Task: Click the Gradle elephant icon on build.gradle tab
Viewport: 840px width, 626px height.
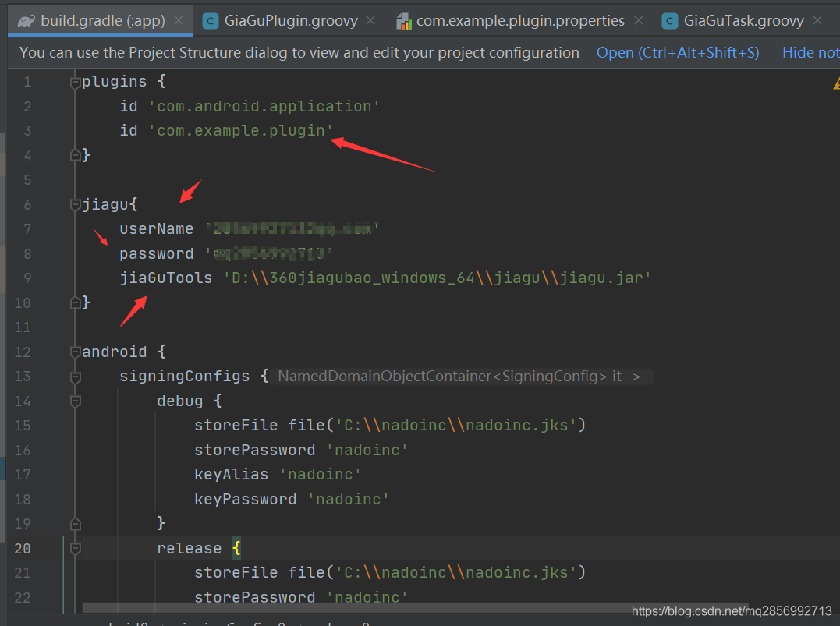Action: pos(26,21)
